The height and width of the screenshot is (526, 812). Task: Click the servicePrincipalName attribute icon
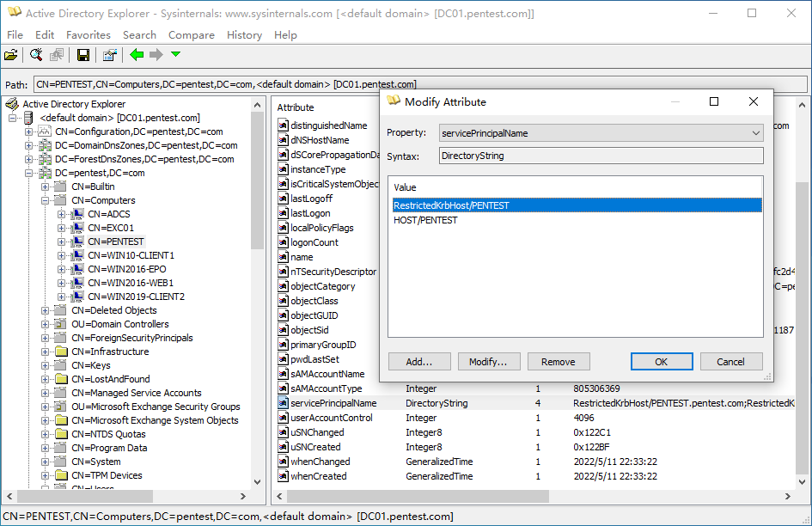coord(283,402)
